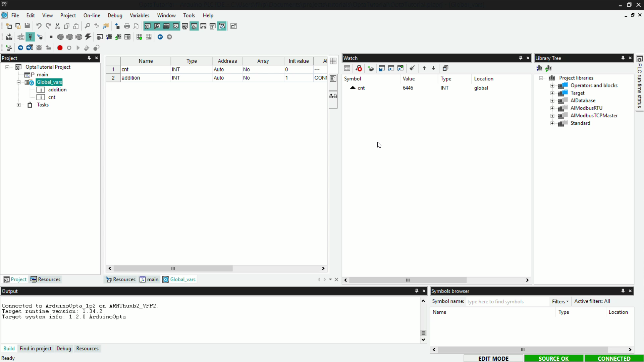Open the Filters dropdown
644x362 pixels.
pos(560,301)
